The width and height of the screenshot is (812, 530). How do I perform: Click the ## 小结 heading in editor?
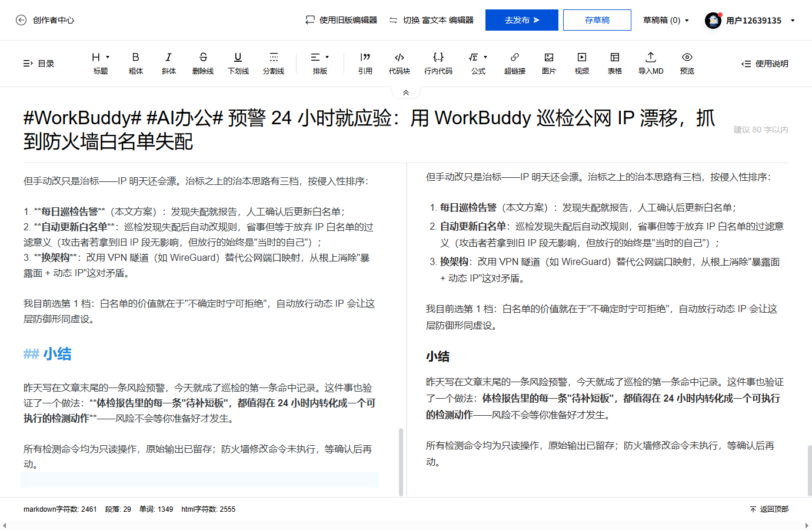pyautogui.click(x=48, y=354)
